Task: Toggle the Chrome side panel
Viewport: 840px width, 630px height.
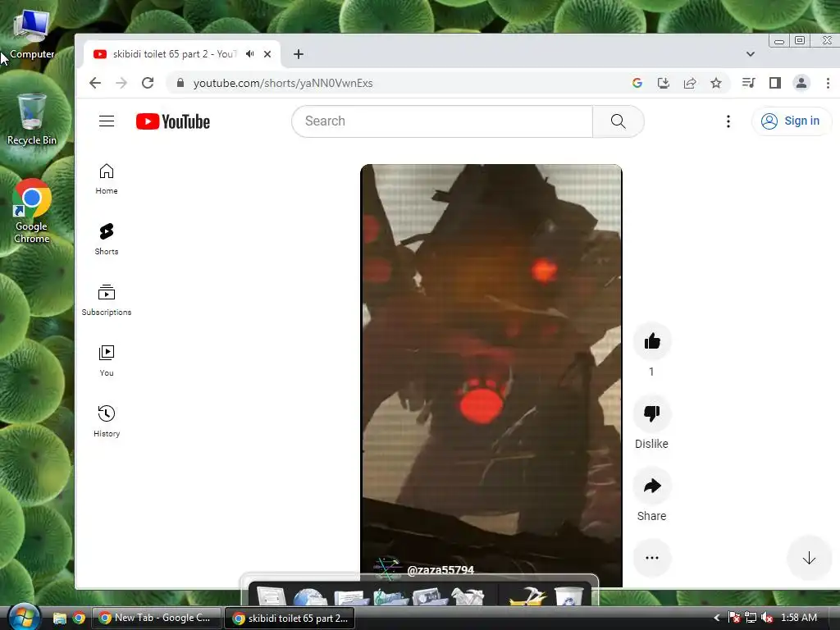Action: (774, 83)
